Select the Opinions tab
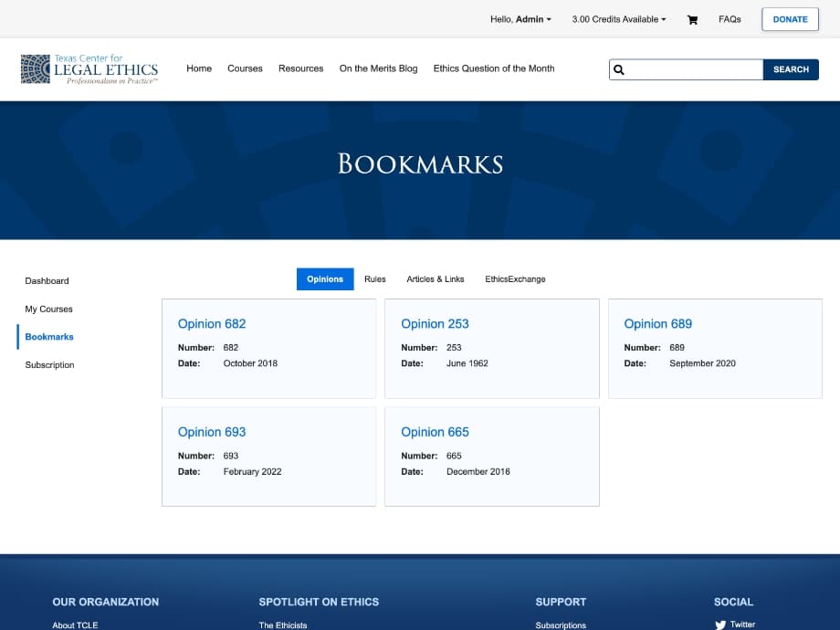The image size is (840, 630). point(324,279)
